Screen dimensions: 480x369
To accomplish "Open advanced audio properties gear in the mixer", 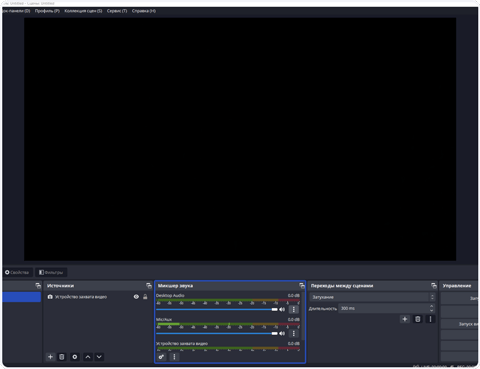I will pos(162,357).
